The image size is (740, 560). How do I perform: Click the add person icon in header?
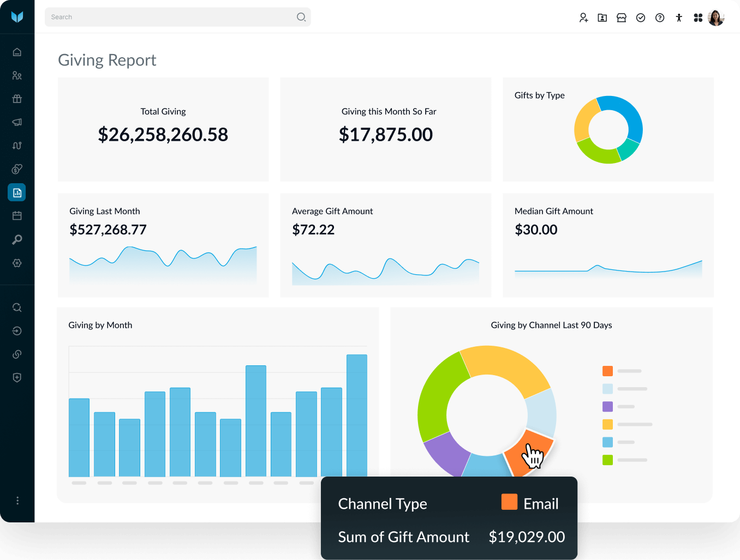(x=583, y=18)
